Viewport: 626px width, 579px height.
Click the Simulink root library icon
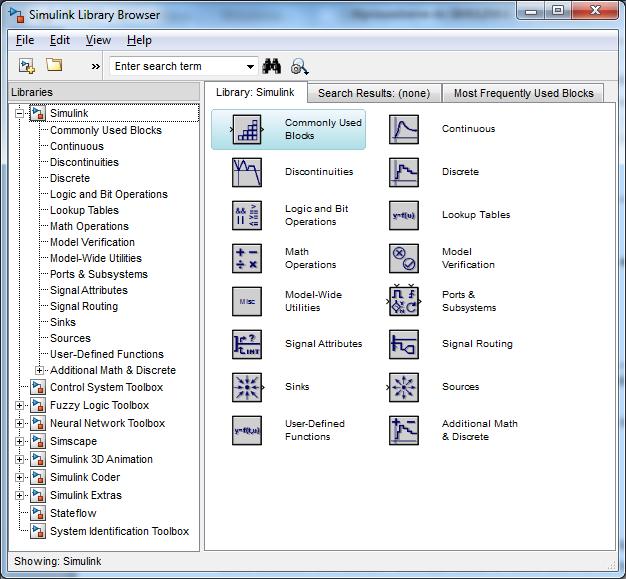(x=38, y=113)
